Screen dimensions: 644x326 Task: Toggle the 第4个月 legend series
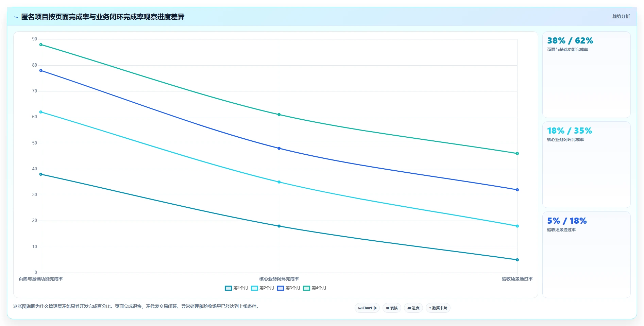(315, 288)
